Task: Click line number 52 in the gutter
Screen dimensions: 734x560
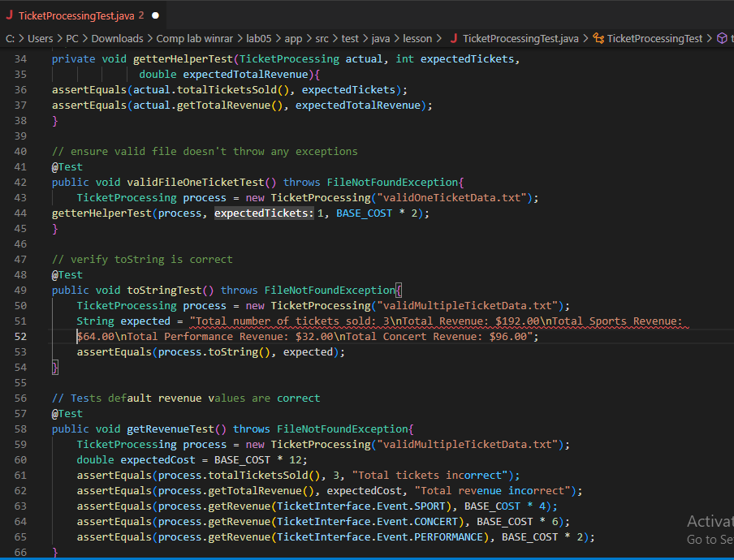Action: coord(20,336)
